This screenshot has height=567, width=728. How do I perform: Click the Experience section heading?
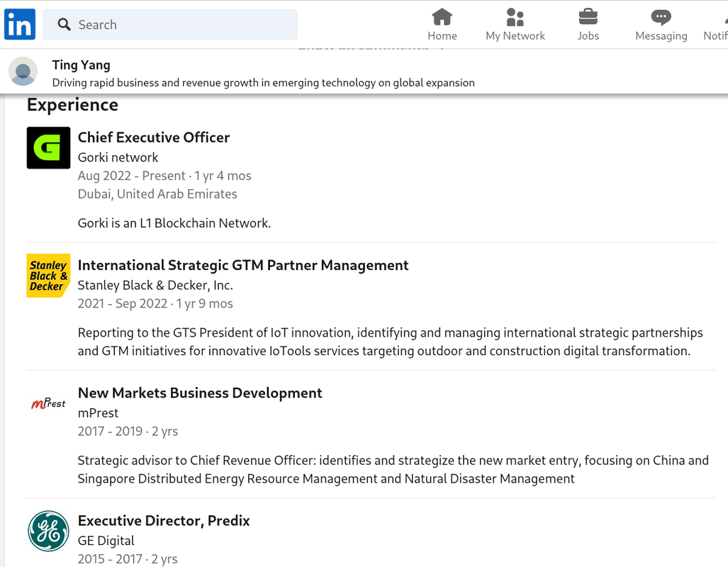pos(72,105)
